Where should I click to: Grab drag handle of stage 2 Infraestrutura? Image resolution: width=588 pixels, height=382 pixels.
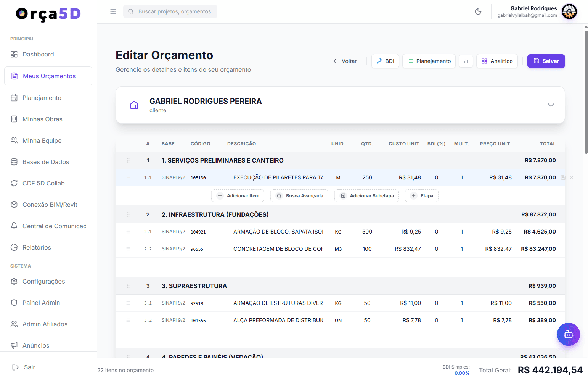click(x=128, y=214)
